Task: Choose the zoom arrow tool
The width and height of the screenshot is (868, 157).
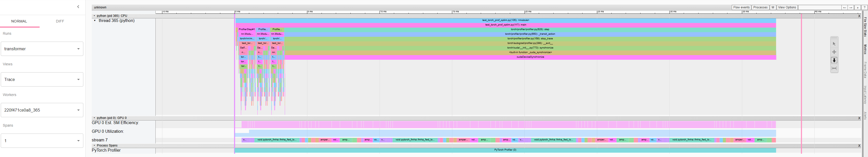Action: pyautogui.click(x=834, y=60)
